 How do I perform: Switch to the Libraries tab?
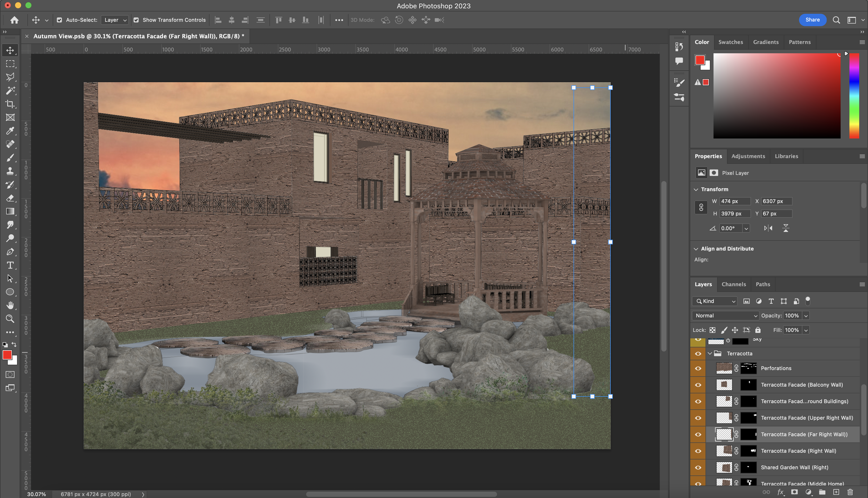pos(786,156)
